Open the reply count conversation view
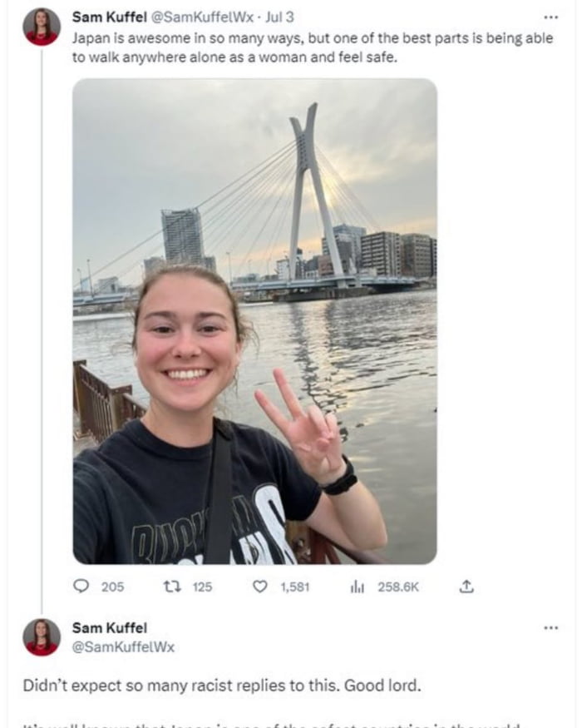582x728 pixels. pyautogui.click(x=81, y=587)
